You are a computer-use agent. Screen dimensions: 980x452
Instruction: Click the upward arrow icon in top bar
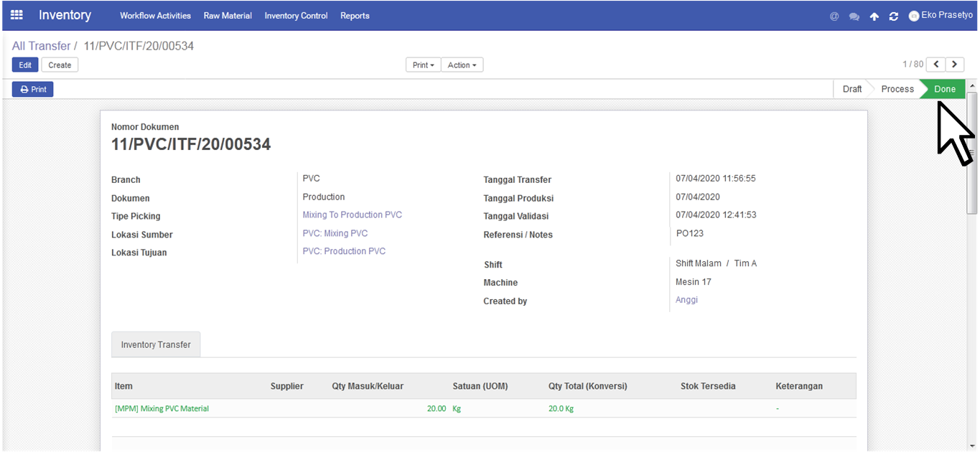pyautogui.click(x=874, y=16)
